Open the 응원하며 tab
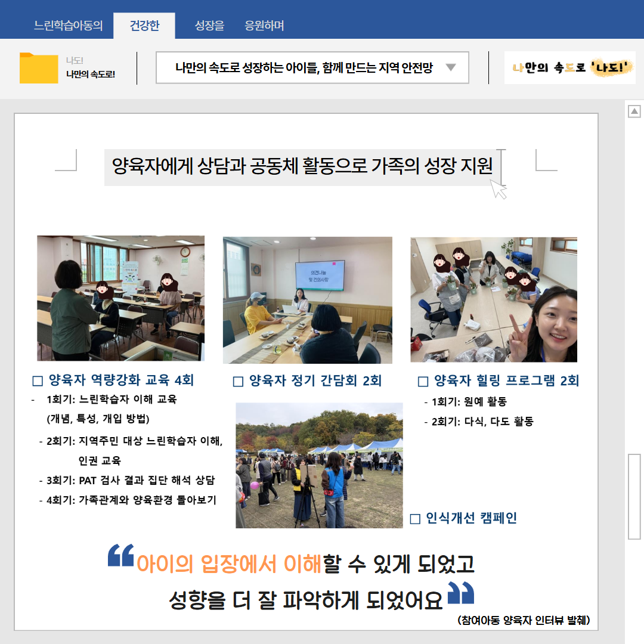 (264, 26)
